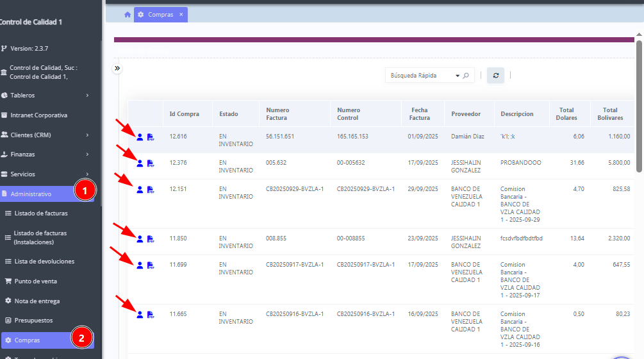Screen dimensions: 644x359
Task: Click the magnifier icon in quick search
Action: [x=466, y=76]
